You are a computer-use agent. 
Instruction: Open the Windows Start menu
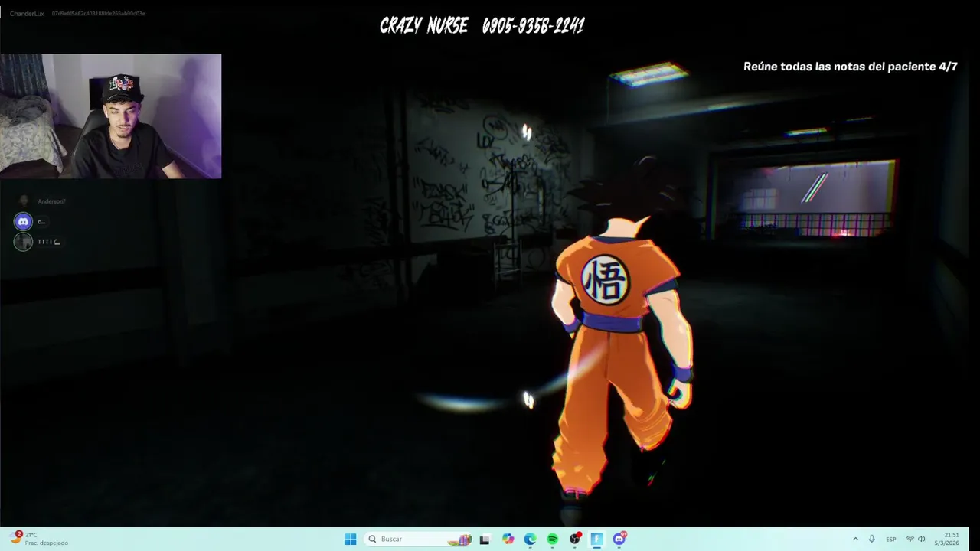350,539
